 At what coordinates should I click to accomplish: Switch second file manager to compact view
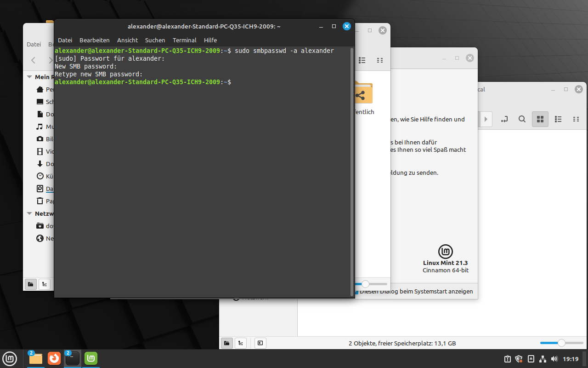(380, 60)
